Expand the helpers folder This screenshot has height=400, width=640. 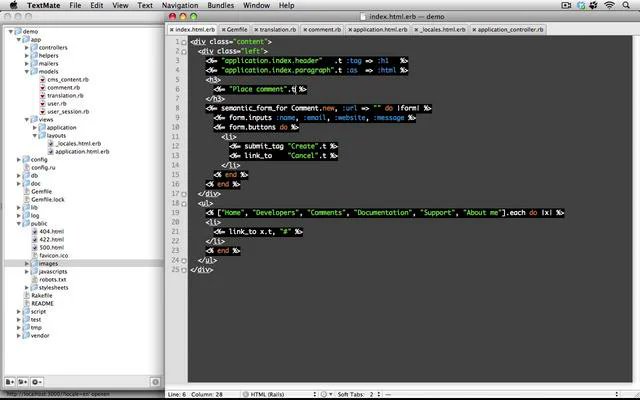(x=27, y=56)
